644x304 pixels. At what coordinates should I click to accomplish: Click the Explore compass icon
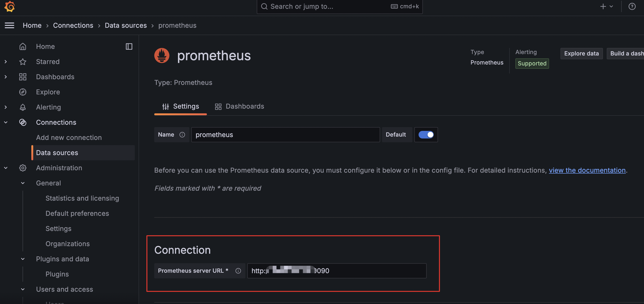[23, 92]
